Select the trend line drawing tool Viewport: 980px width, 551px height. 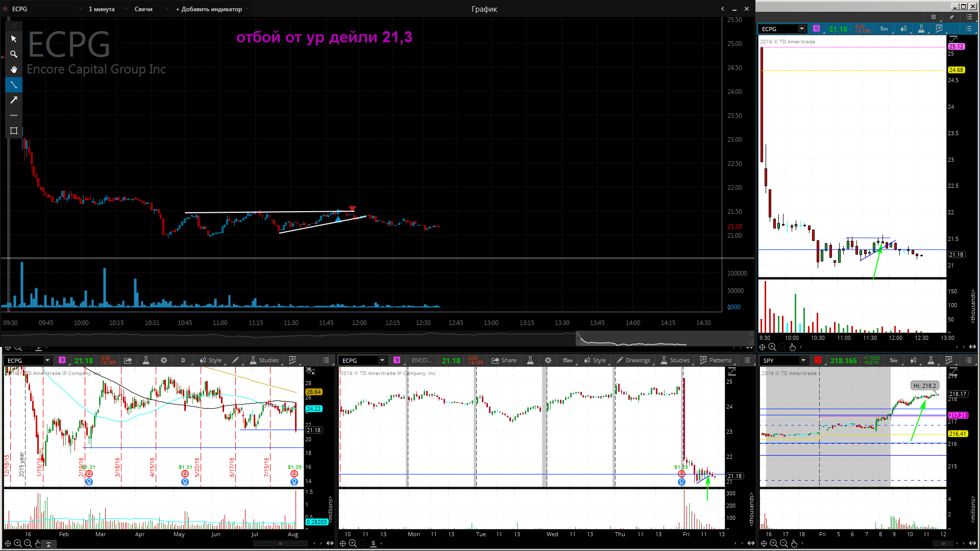(x=14, y=85)
